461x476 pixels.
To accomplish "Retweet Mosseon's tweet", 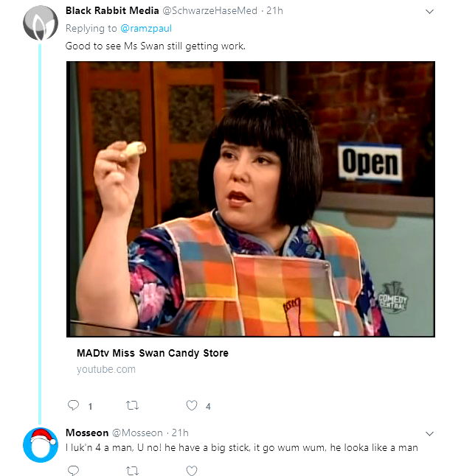I will pyautogui.click(x=132, y=471).
